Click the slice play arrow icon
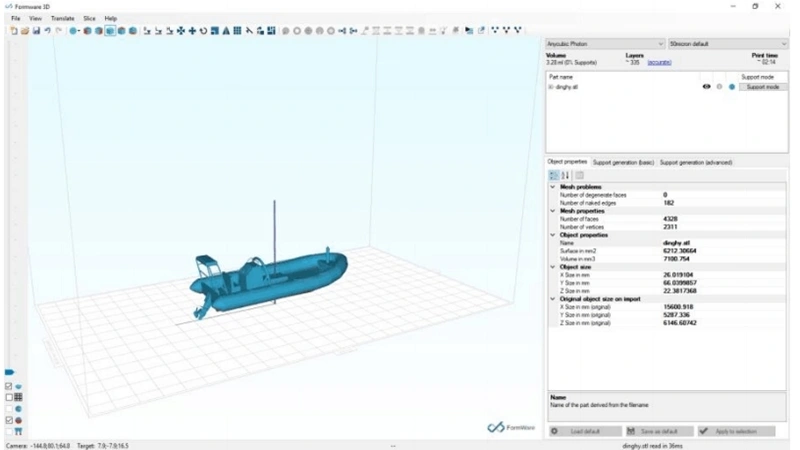 pos(469,31)
